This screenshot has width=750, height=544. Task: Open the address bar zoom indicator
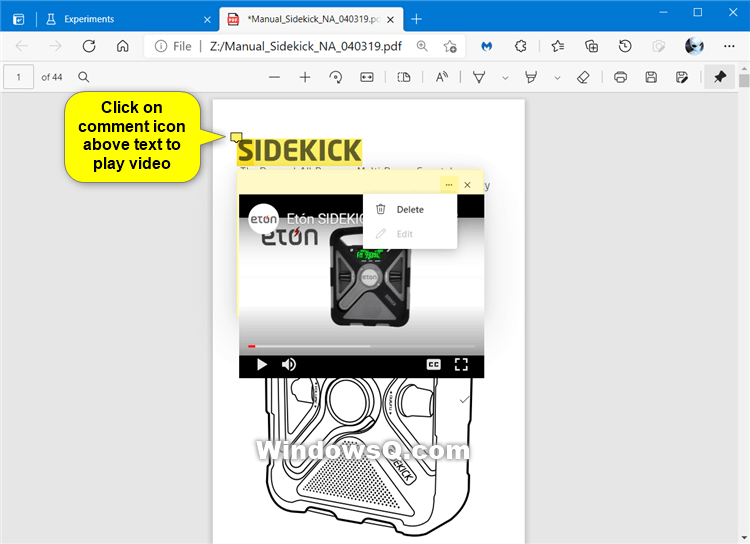[x=422, y=46]
